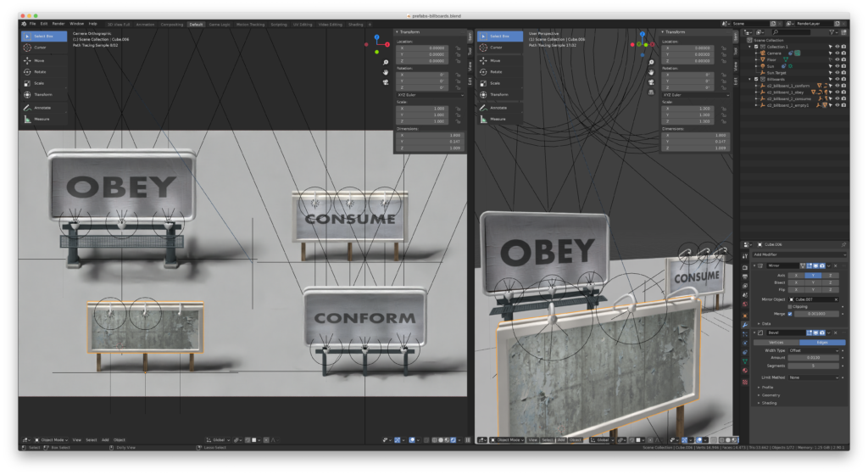Open View menu in left viewport header
The image size is (868, 475).
pos(76,440)
